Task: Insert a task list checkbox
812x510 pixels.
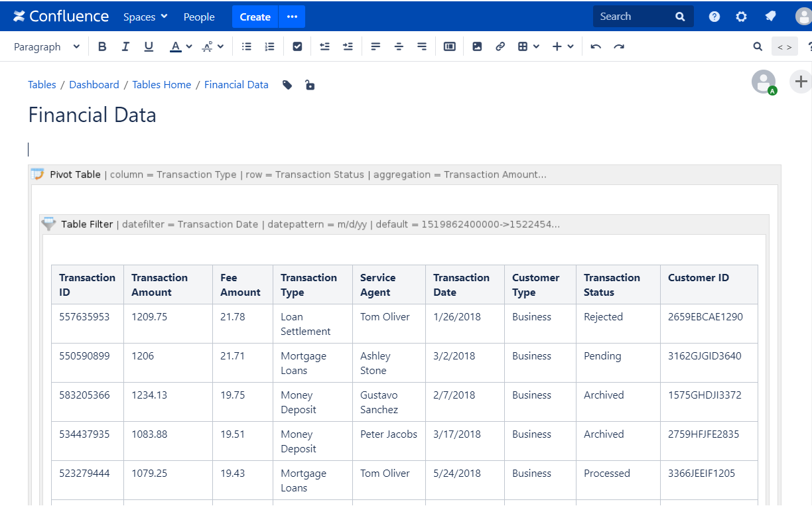Action: 297,46
